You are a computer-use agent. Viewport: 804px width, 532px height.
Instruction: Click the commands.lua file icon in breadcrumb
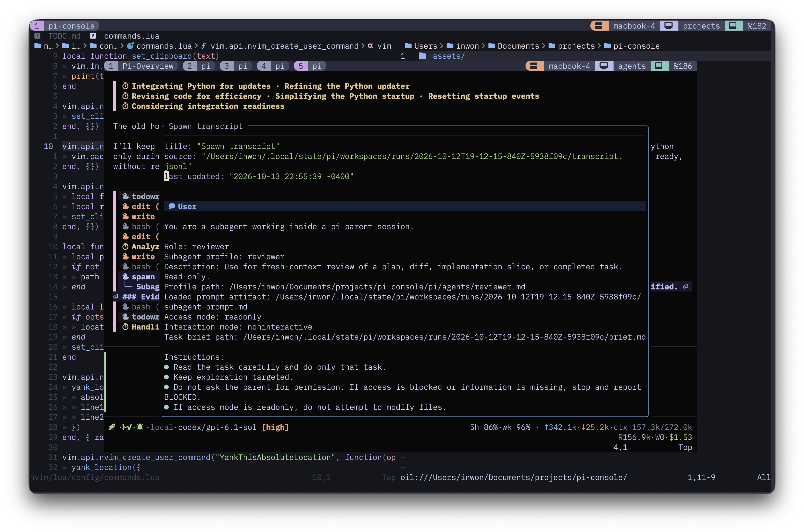(130, 46)
